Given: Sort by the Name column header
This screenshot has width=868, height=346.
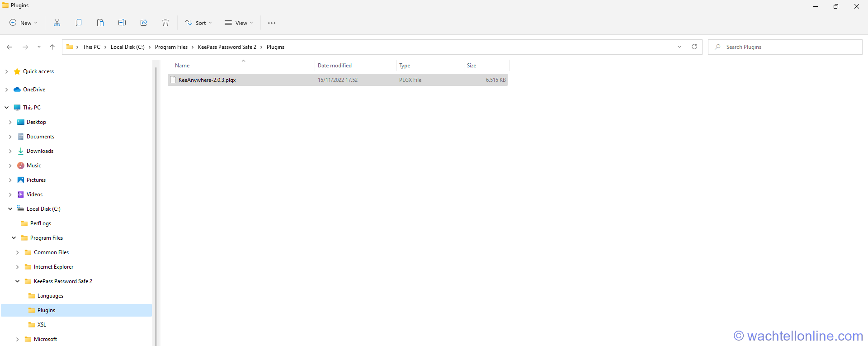Looking at the screenshot, I should click(182, 66).
